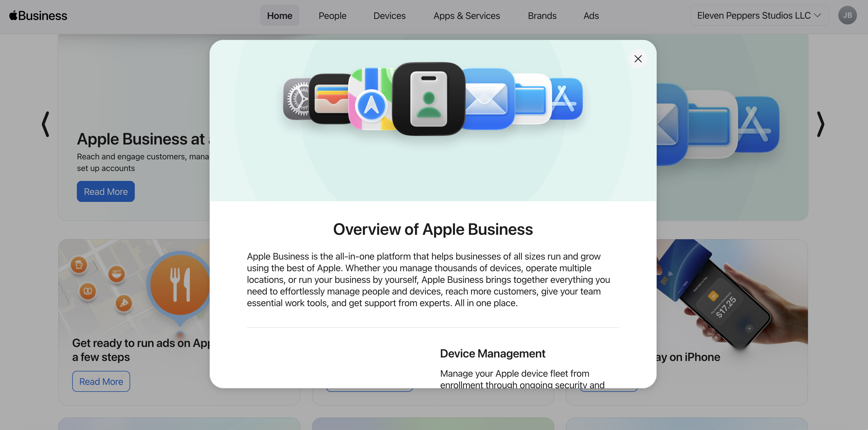
Task: Click Read More under Apple Business banner
Action: point(105,192)
